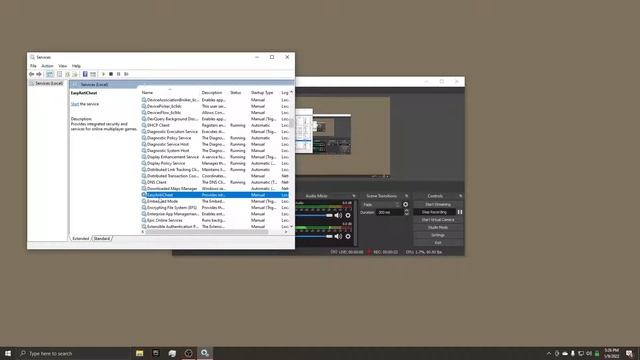Screen dimensions: 640x360
Task: Click the Start the service link
Action: tap(75, 104)
